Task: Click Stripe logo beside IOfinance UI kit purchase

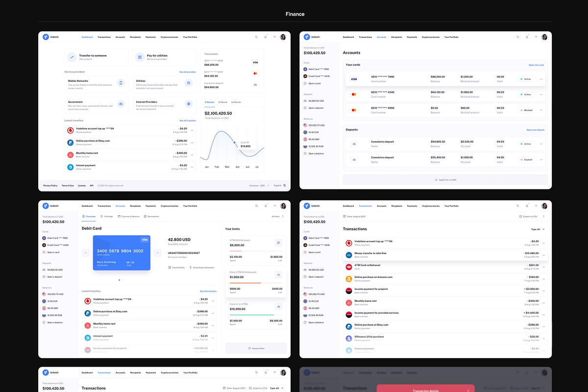Action: tap(349, 338)
